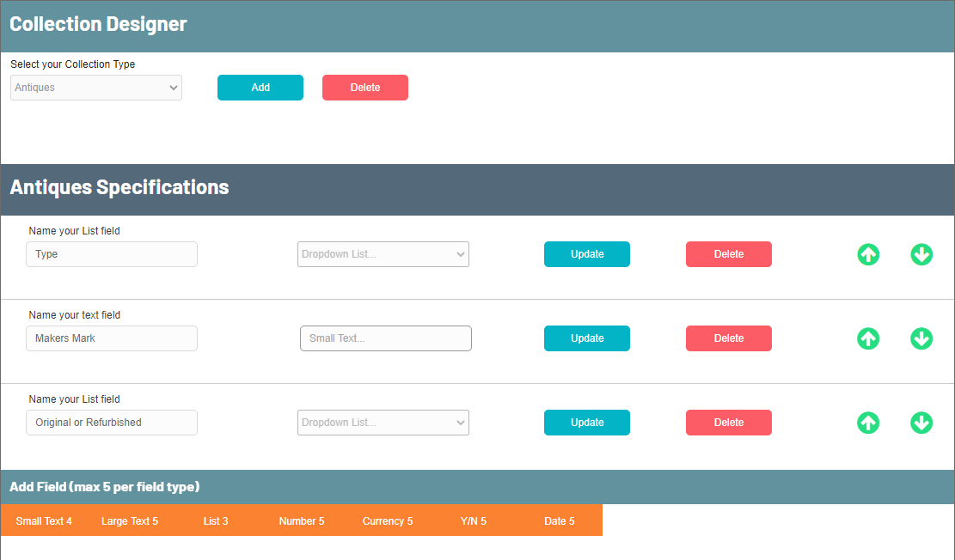Open Dropdown List in Original or Refurbished row

tap(383, 423)
